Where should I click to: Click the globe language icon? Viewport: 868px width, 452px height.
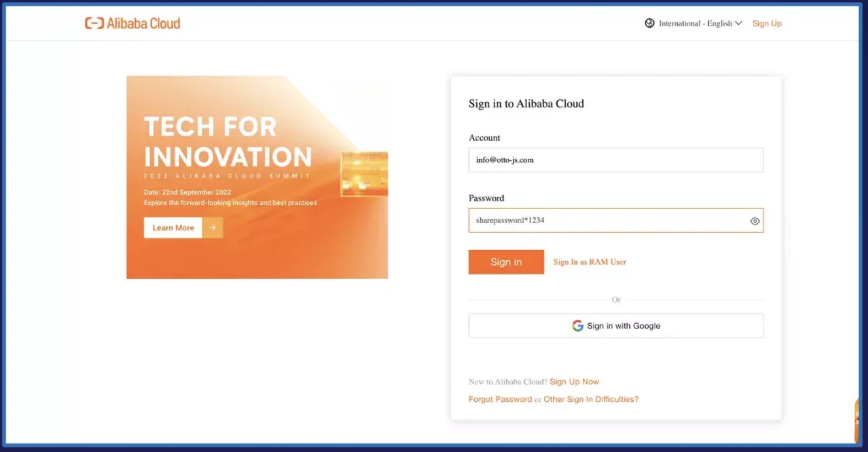point(650,23)
